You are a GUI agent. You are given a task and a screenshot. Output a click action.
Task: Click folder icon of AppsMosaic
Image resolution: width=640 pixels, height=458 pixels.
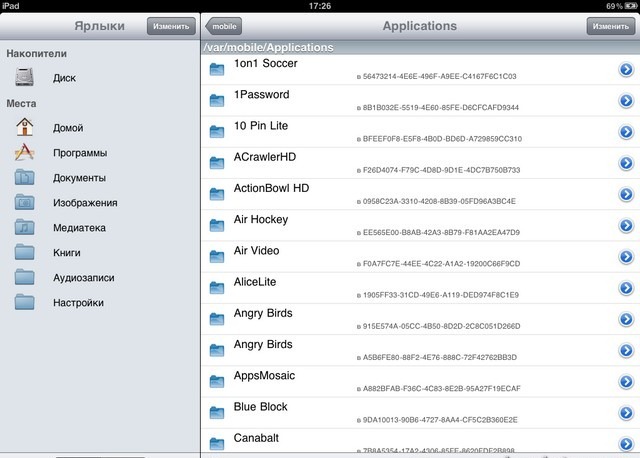217,382
